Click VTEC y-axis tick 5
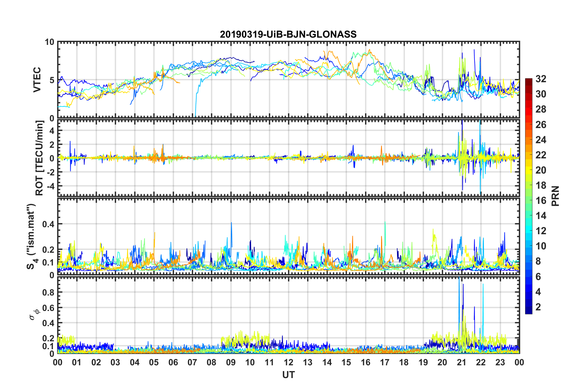Viewport: 577px width, 392px height. pyautogui.click(x=52, y=80)
